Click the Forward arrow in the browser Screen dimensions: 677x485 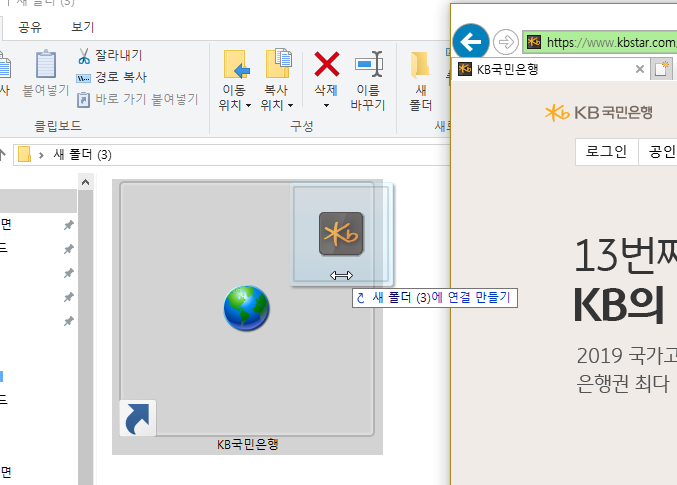pos(506,42)
